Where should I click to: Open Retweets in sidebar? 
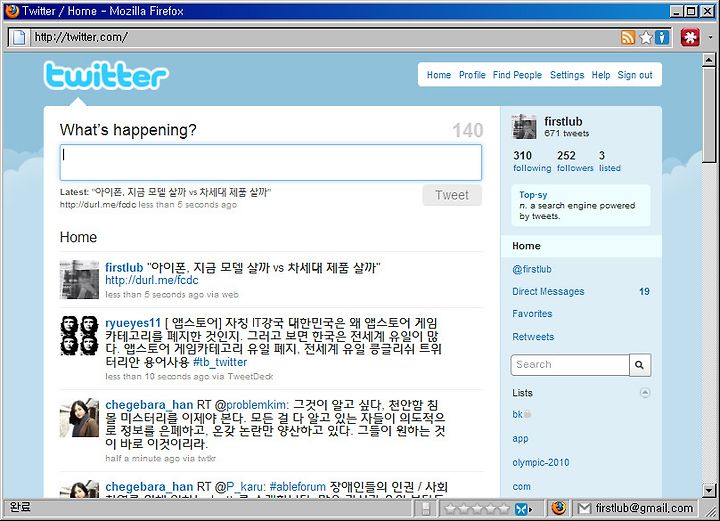tap(533, 336)
